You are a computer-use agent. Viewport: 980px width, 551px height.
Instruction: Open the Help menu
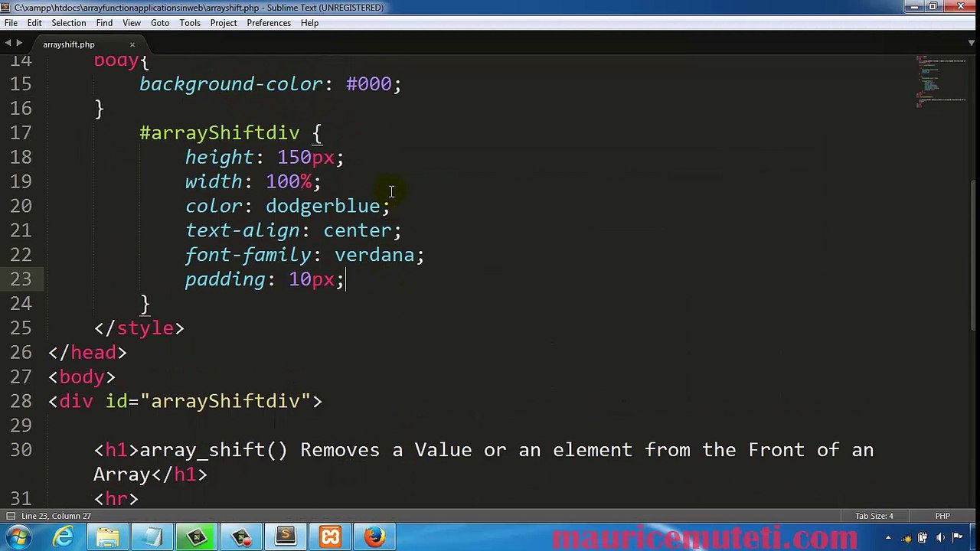point(309,23)
